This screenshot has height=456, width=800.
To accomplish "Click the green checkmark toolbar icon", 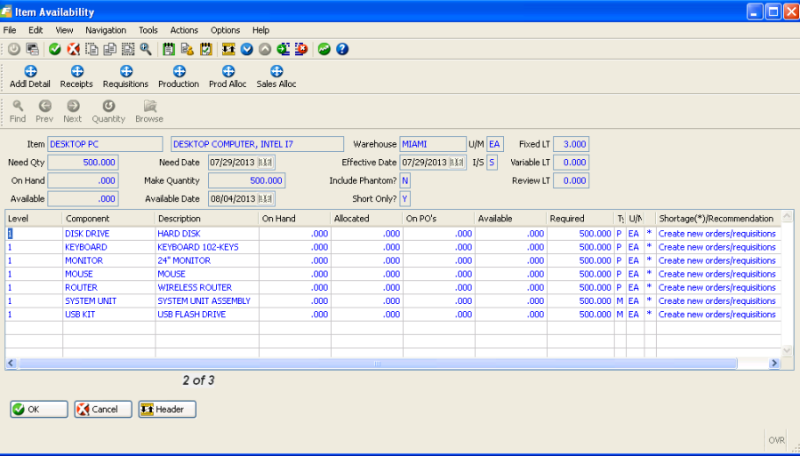I will coord(55,48).
